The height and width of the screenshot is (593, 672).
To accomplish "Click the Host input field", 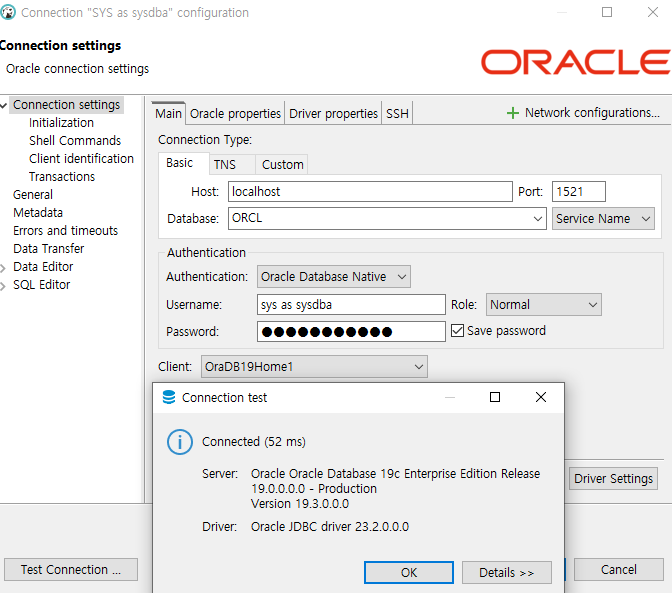I will coord(370,192).
